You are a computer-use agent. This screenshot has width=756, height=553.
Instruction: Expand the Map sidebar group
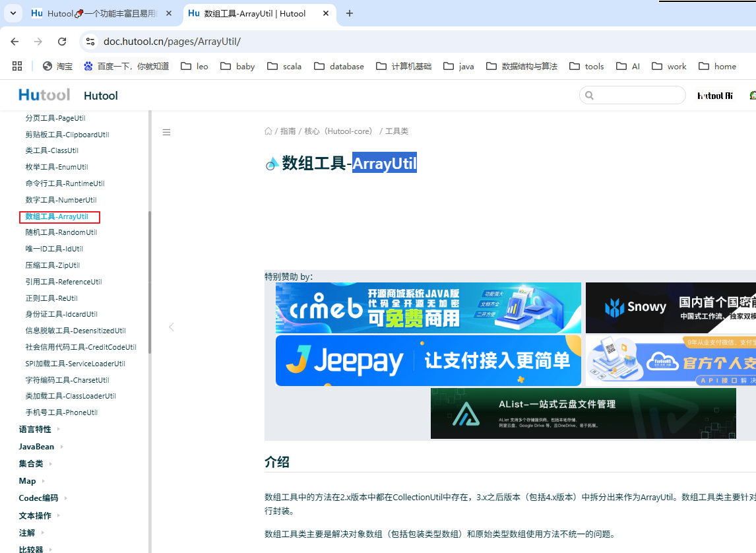(32, 480)
